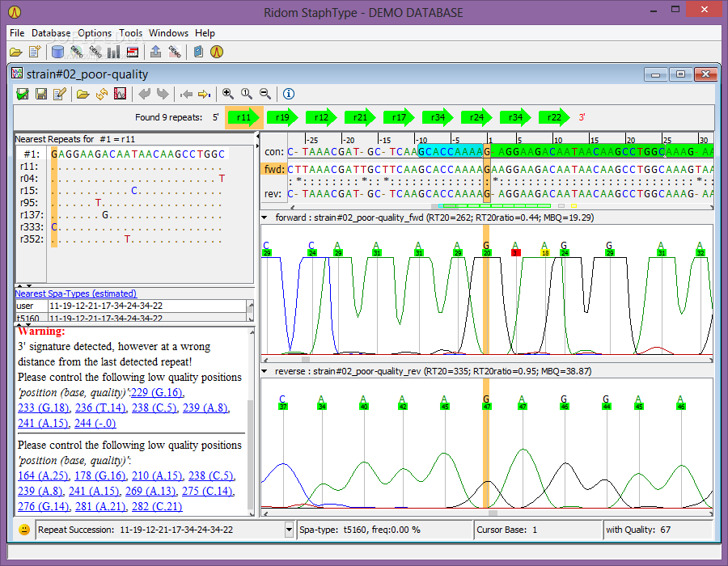728x566 pixels.
Task: Select the r17 repeat arrow
Action: pyautogui.click(x=400, y=117)
